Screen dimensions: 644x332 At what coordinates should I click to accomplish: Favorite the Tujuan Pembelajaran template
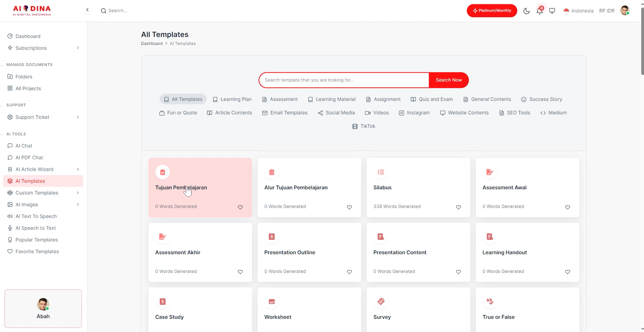240,207
